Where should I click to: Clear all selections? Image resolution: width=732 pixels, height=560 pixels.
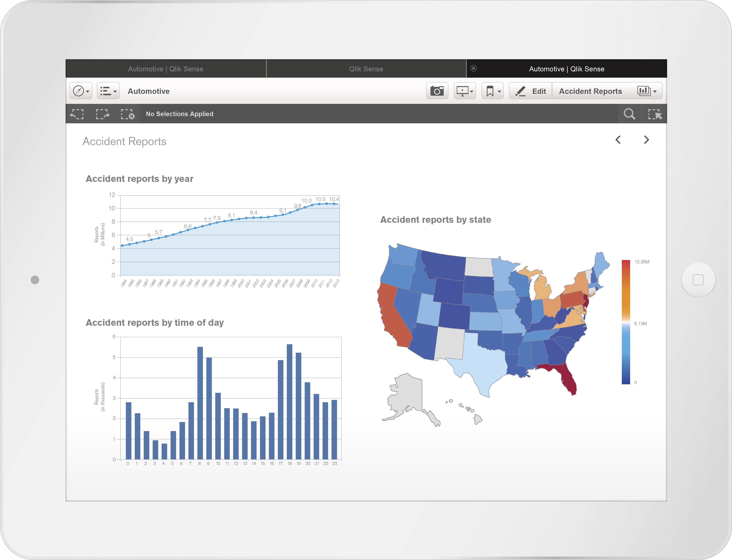coord(127,114)
